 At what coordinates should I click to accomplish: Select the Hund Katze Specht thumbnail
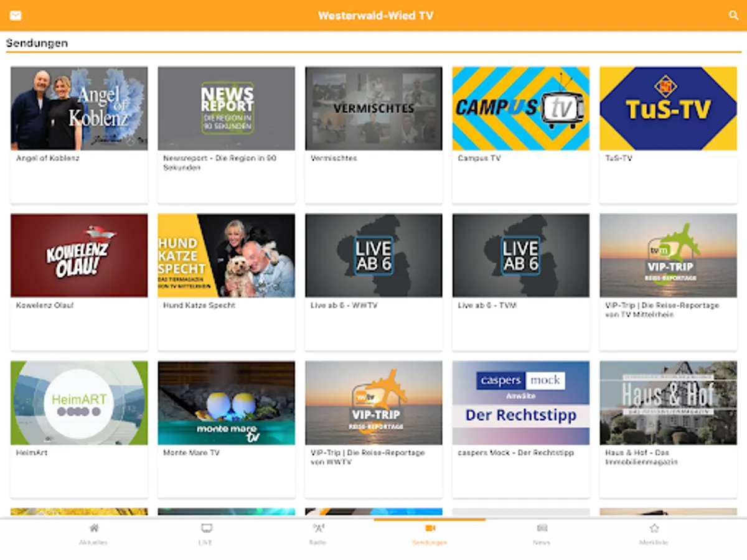pos(227,256)
